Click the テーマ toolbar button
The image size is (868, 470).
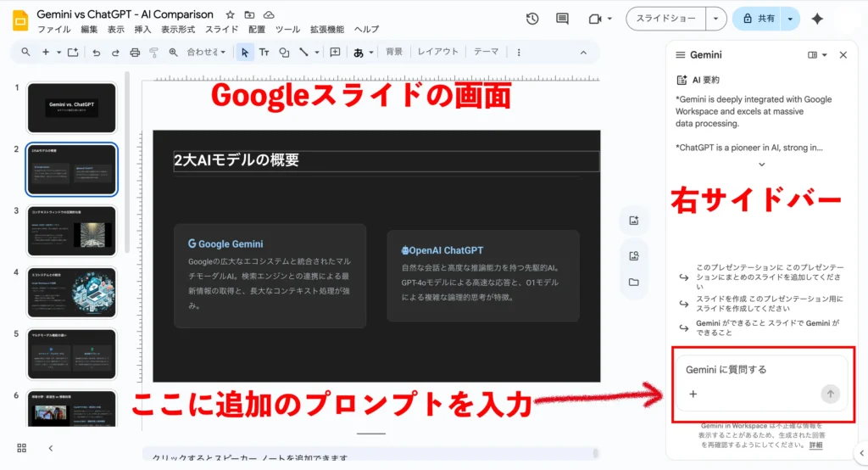pyautogui.click(x=486, y=52)
